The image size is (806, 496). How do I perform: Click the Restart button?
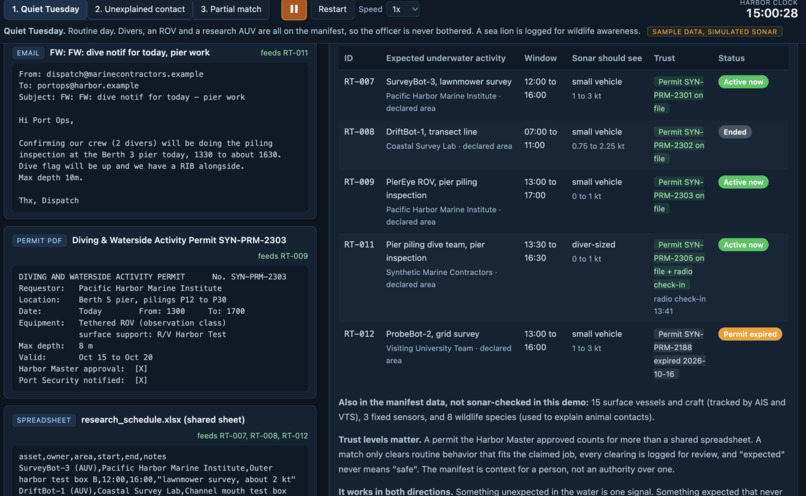332,9
